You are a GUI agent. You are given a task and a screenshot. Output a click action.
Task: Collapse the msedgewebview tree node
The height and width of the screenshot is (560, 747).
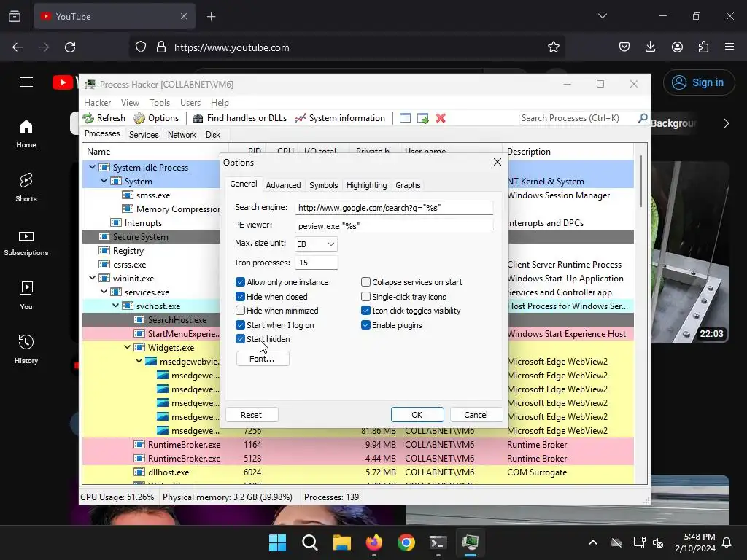click(x=139, y=361)
